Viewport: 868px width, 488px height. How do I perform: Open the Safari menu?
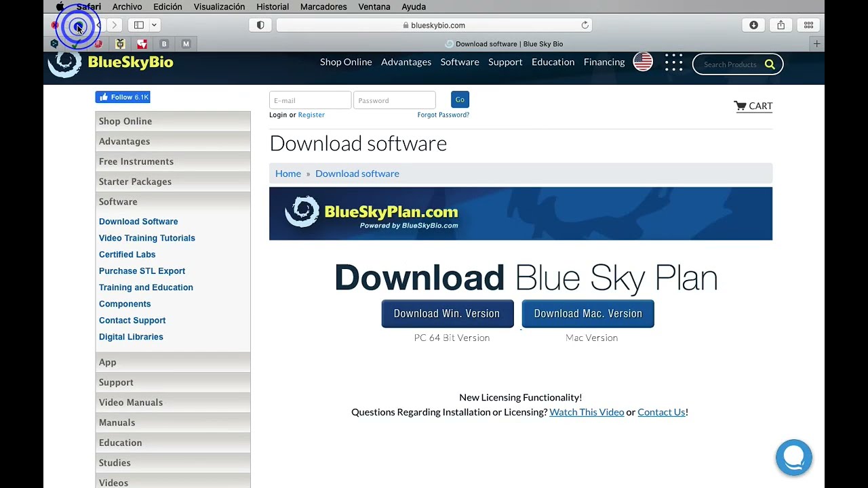tap(89, 7)
